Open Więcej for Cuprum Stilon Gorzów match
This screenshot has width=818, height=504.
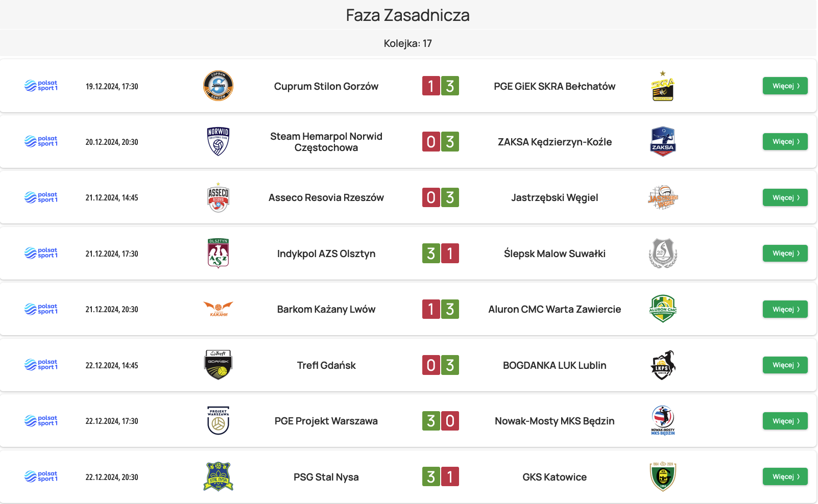[x=785, y=86]
